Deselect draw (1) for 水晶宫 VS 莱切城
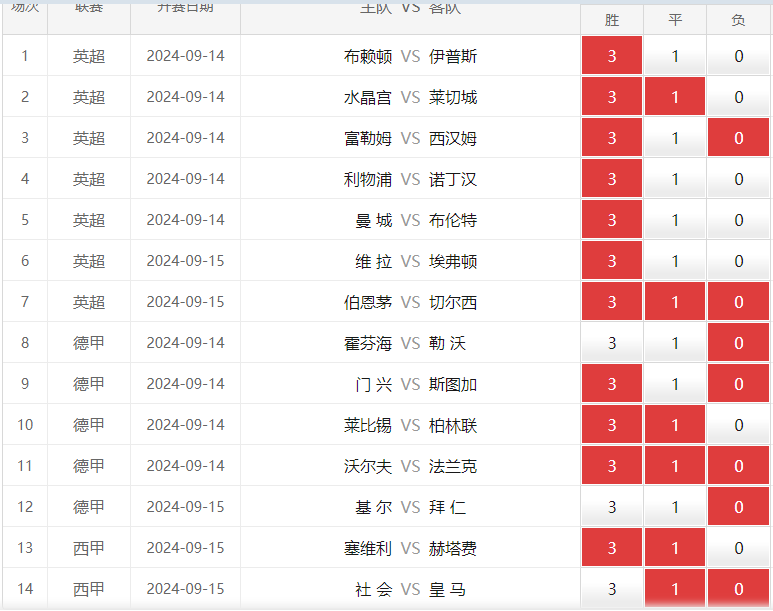Viewport: 773px width, 611px height. pos(675,96)
